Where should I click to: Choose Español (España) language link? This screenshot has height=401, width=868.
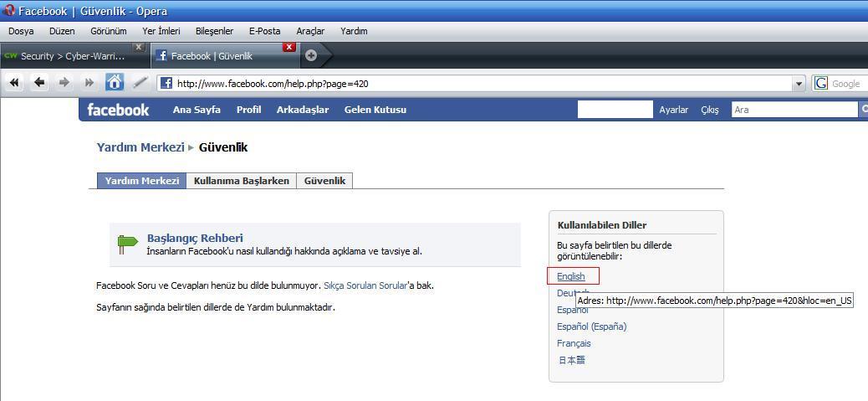592,326
